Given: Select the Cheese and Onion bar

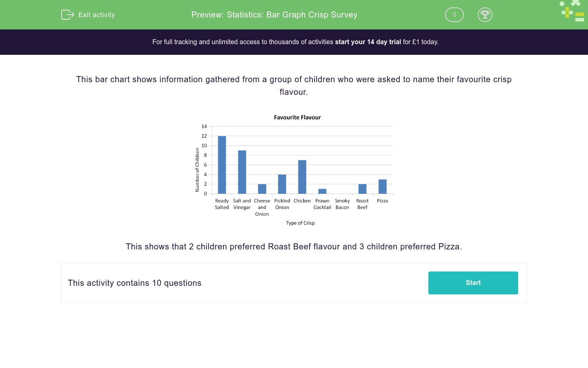Looking at the screenshot, I should coord(262,189).
